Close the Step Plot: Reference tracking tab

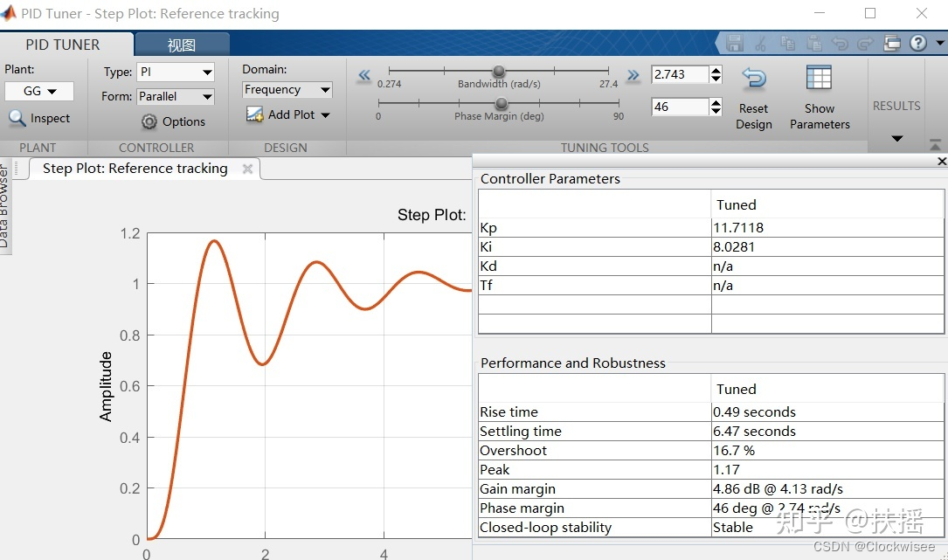247,169
